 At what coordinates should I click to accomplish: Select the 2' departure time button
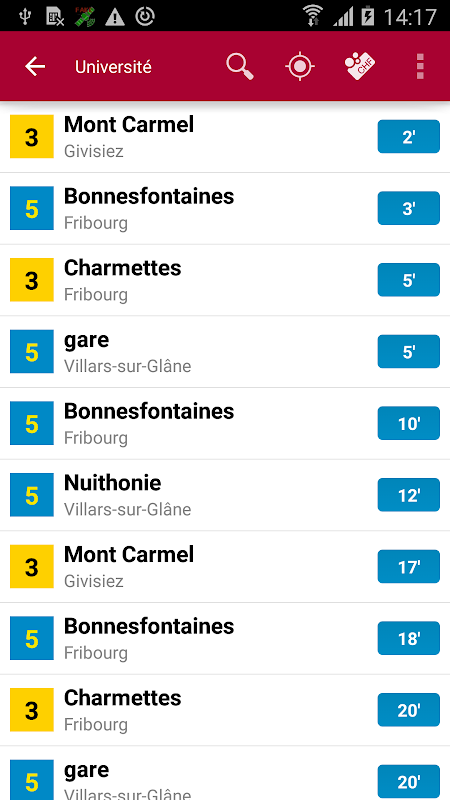point(409,136)
